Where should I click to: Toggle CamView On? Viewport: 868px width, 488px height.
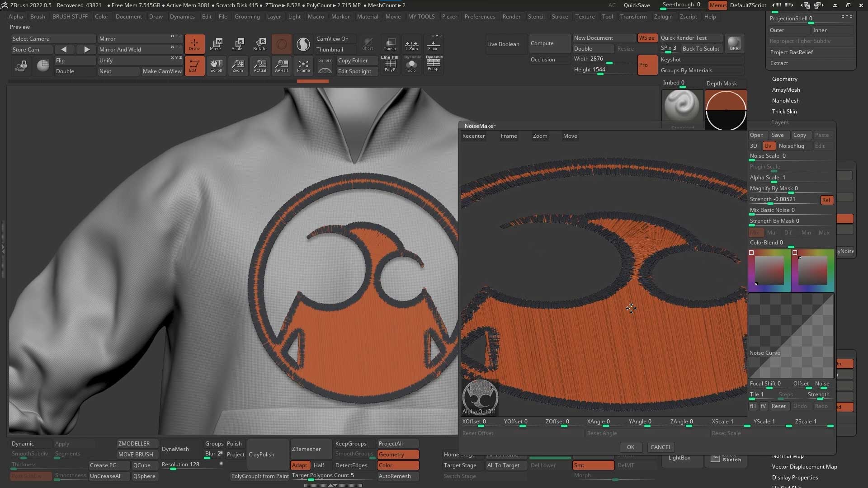click(335, 39)
